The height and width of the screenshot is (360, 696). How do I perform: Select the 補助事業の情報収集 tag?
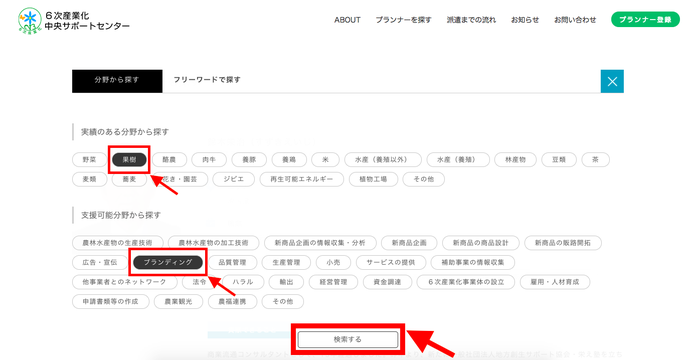point(473,262)
